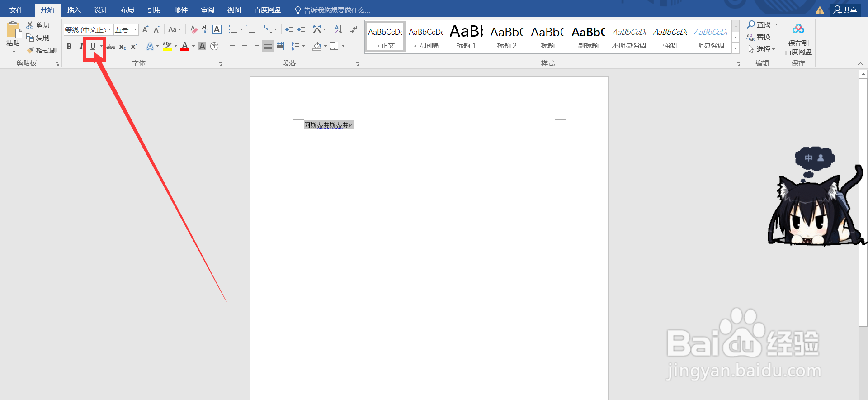Click 查找 (Find) button
The image size is (868, 400).
click(x=759, y=24)
